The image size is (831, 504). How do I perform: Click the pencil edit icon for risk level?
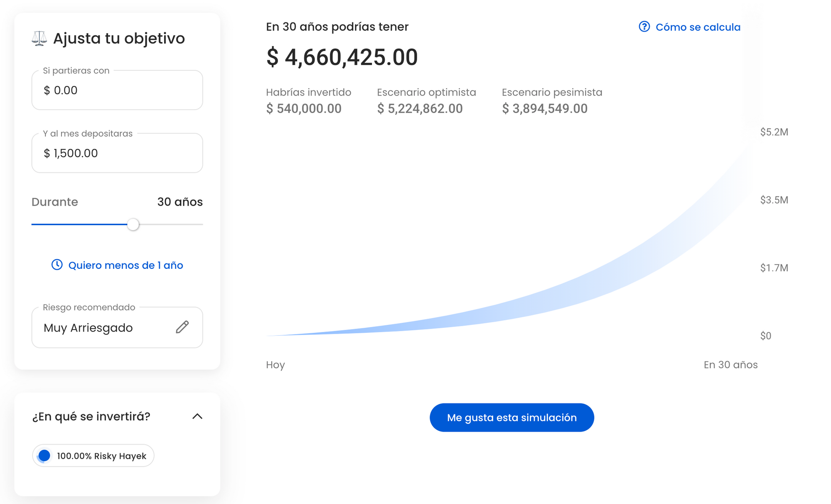(182, 327)
